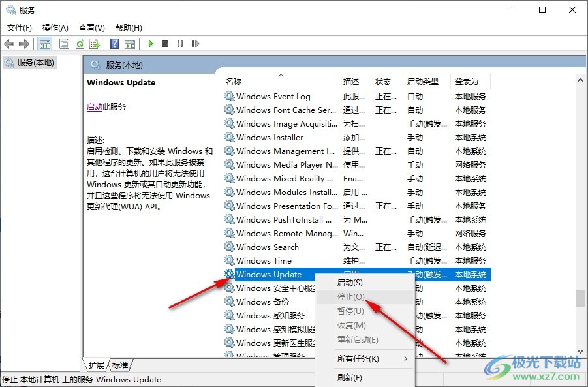Select the Windows Remote Manag... service
The width and height of the screenshot is (588, 387).
pyautogui.click(x=287, y=233)
